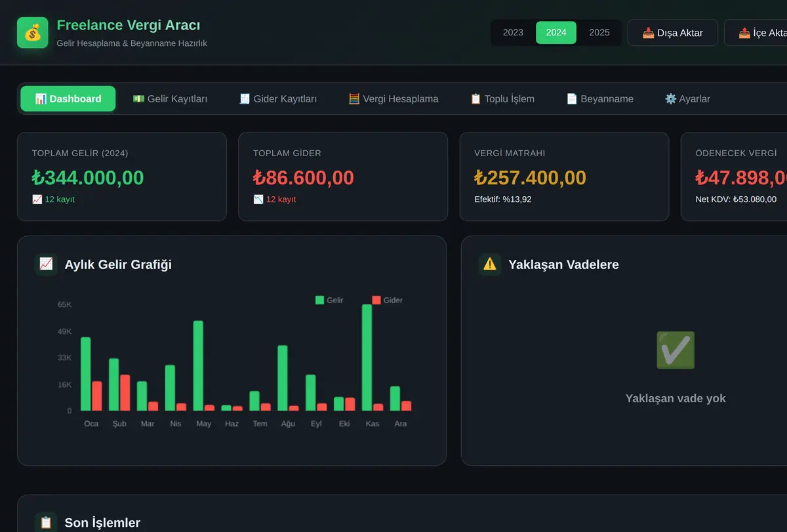
Task: Click the Toplam Gider value ₺86.600,00
Action: [304, 178]
